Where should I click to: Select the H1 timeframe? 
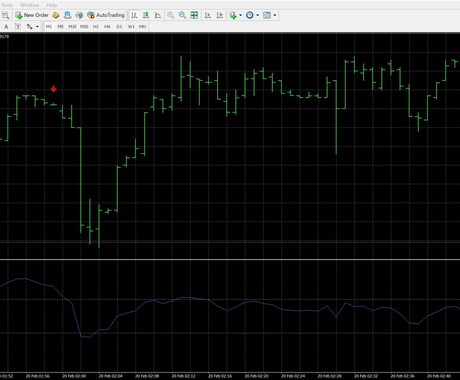tap(96, 27)
